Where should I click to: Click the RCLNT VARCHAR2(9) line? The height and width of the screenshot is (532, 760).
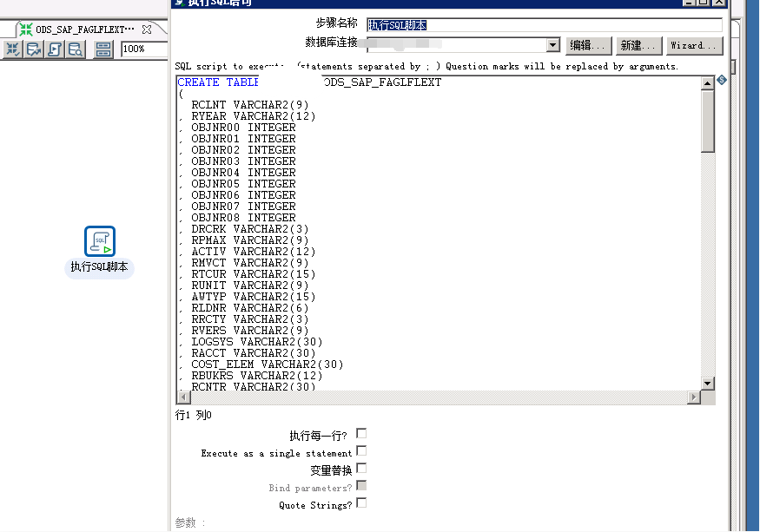click(x=249, y=105)
